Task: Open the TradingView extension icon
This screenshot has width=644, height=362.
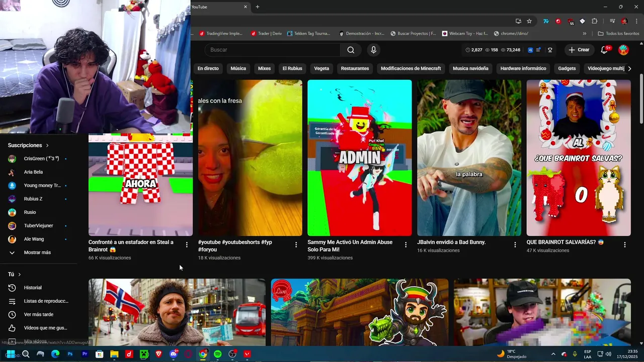Action: click(x=546, y=21)
